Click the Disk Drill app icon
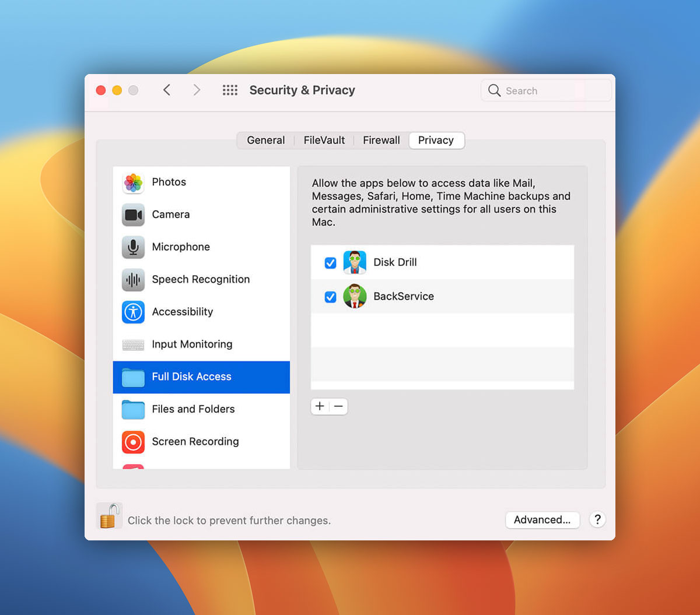Viewport: 700px width, 615px height. pyautogui.click(x=355, y=262)
